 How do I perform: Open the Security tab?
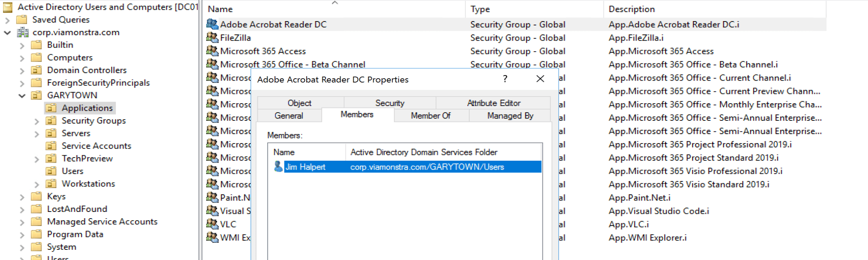coord(389,103)
